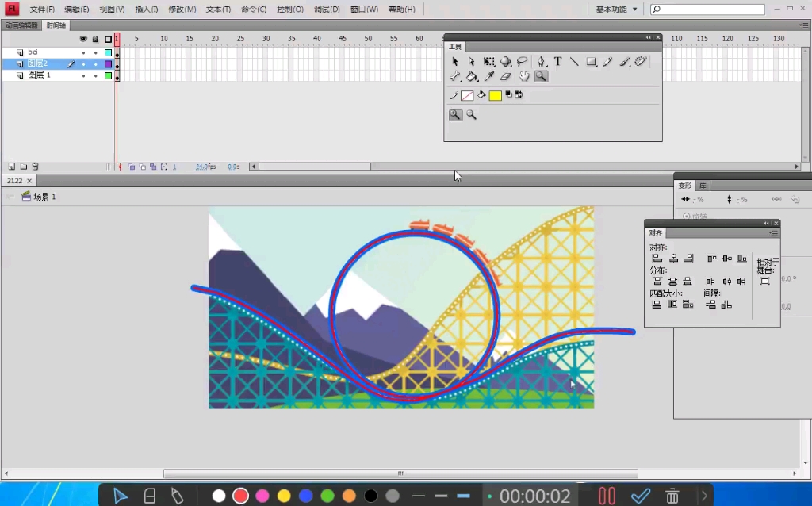This screenshot has width=812, height=506.
Task: Click match width icon in Align panel
Action: tap(657, 305)
